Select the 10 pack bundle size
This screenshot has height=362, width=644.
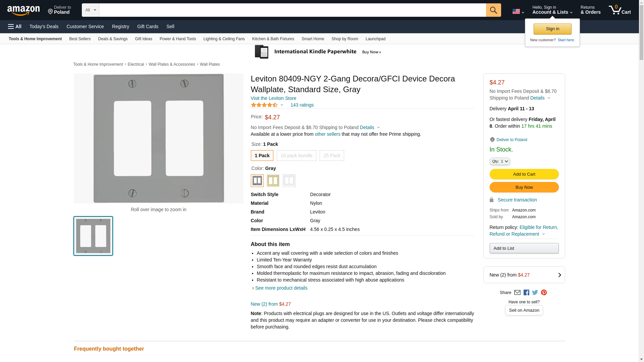click(296, 156)
